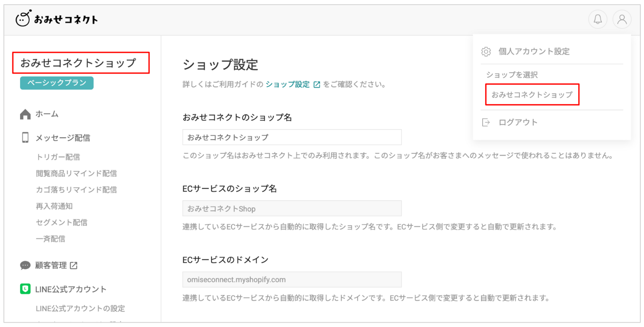Viewport: 644px width, 327px height.
Task: Open 個人アカウント設定 from the dropdown menu
Action: (534, 52)
